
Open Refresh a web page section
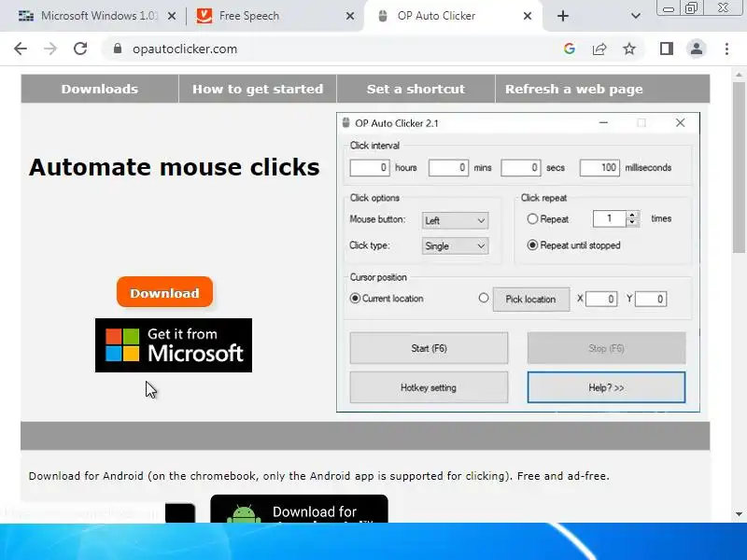(x=574, y=89)
